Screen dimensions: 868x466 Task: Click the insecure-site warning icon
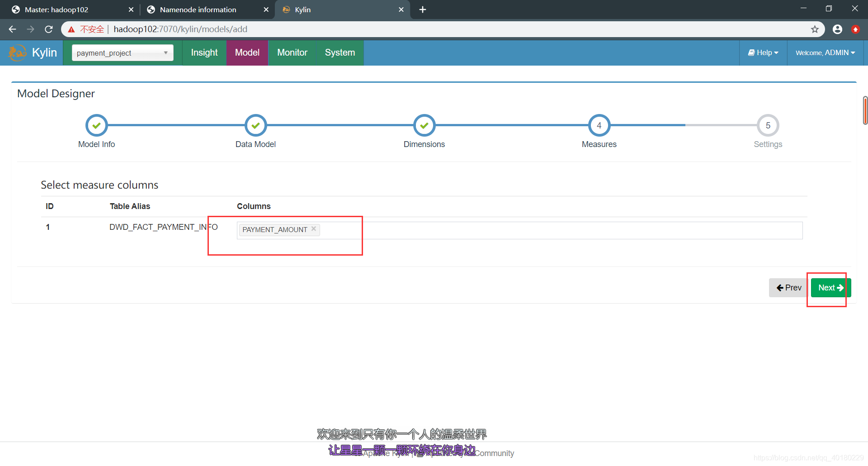click(71, 29)
